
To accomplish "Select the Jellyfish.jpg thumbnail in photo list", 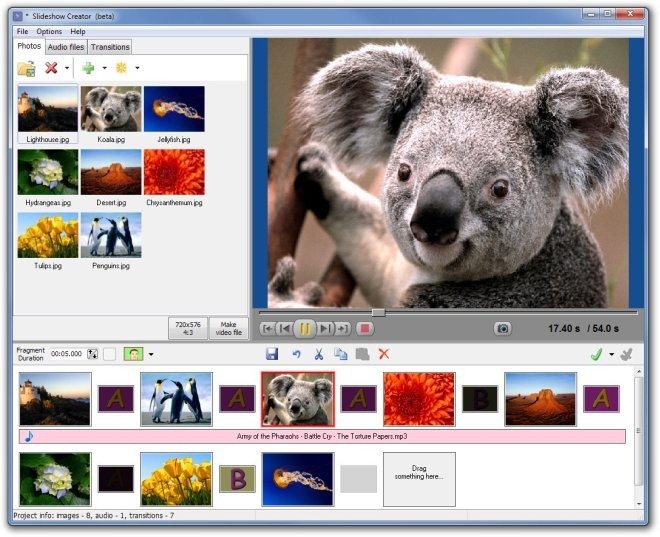I will [x=174, y=114].
